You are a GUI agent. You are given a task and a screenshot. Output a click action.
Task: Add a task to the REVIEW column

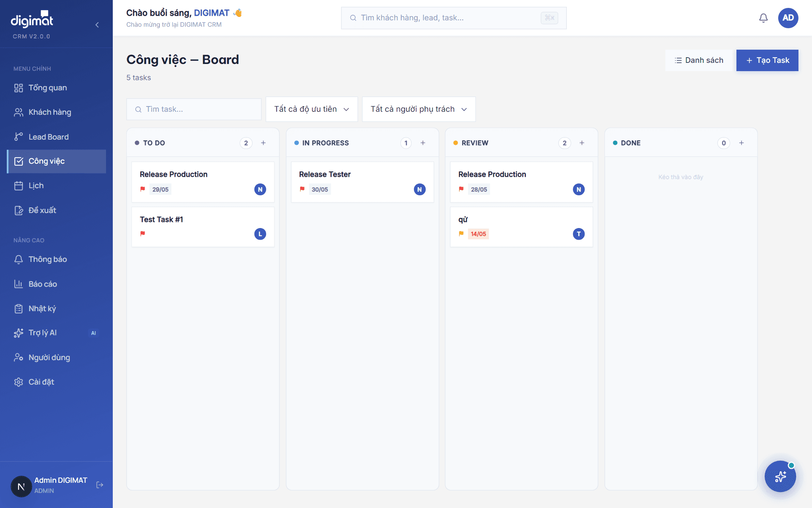coord(582,143)
